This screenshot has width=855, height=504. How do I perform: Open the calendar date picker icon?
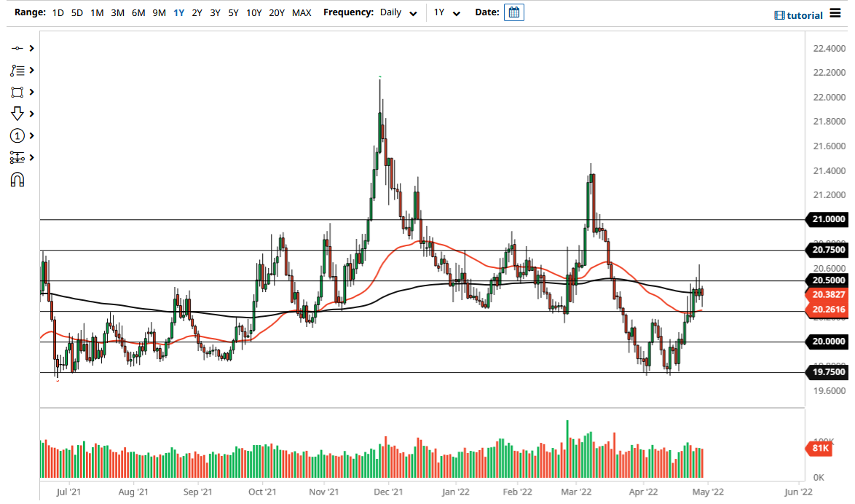(x=513, y=12)
